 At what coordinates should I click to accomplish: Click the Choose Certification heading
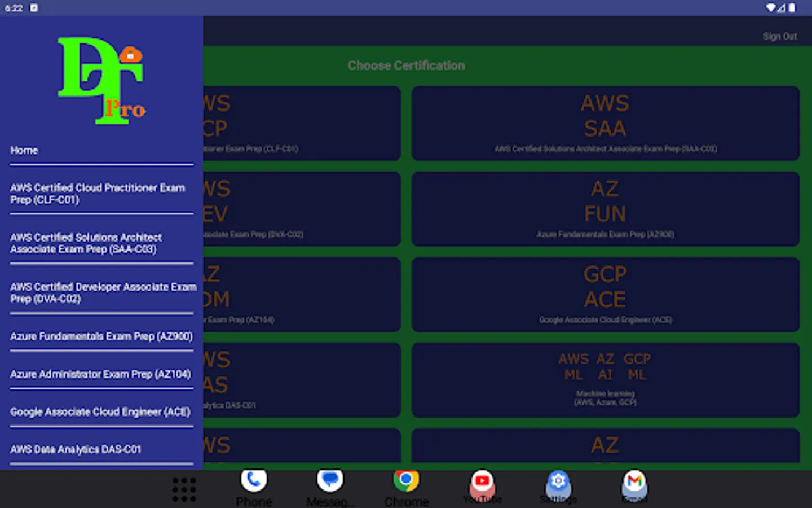click(406, 65)
